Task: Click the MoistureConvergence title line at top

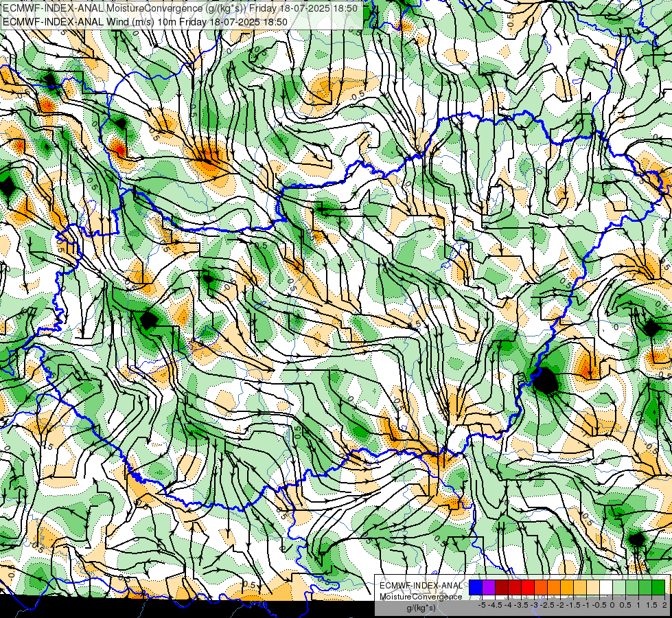Action: point(180,8)
